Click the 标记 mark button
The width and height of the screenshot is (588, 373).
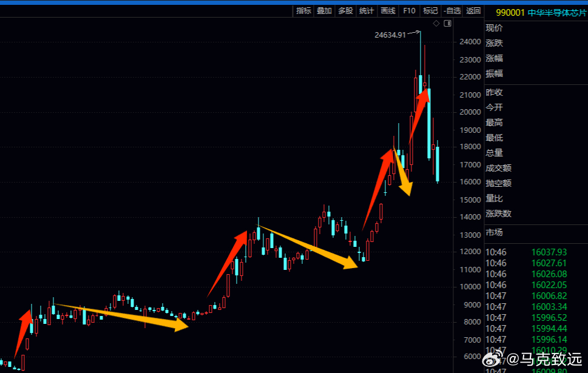click(430, 11)
